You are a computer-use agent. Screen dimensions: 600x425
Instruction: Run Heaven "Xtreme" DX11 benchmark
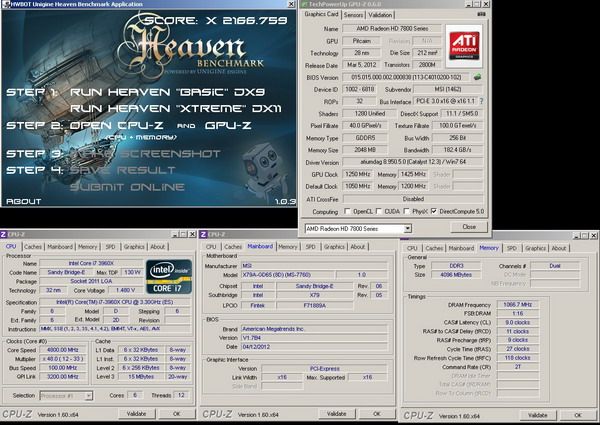[x=176, y=109]
